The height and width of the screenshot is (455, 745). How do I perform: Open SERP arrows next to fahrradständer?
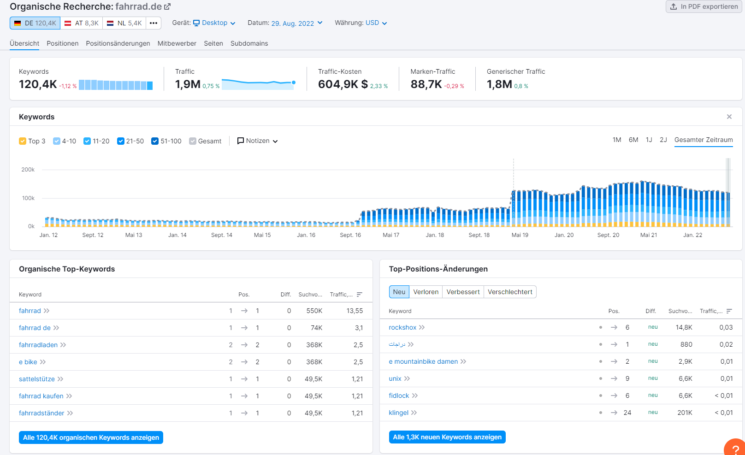(70, 413)
